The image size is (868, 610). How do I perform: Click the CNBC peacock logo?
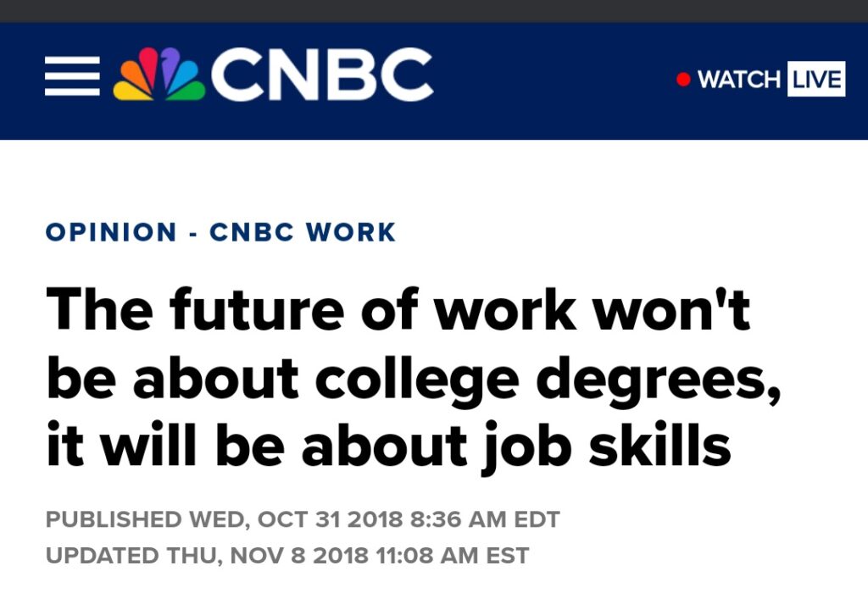159,76
